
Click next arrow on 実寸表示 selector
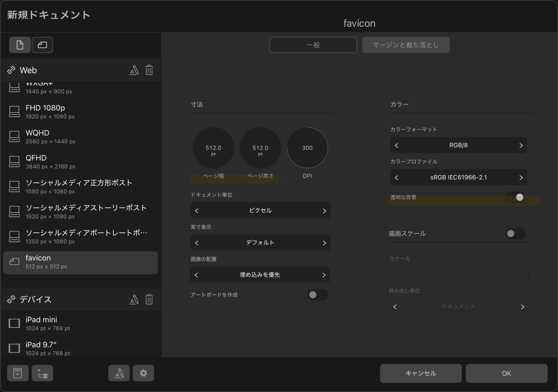coord(324,243)
